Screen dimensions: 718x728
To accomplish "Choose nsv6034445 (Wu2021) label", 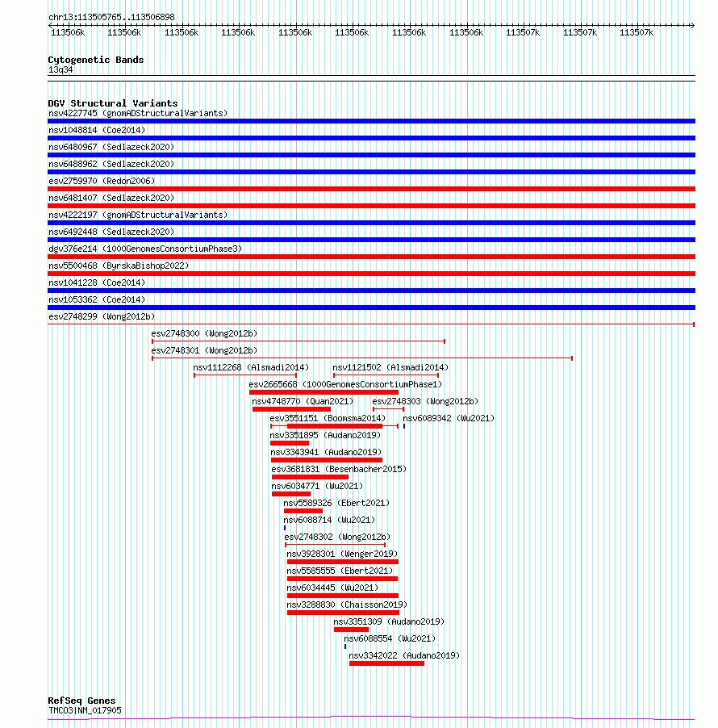I will [332, 588].
